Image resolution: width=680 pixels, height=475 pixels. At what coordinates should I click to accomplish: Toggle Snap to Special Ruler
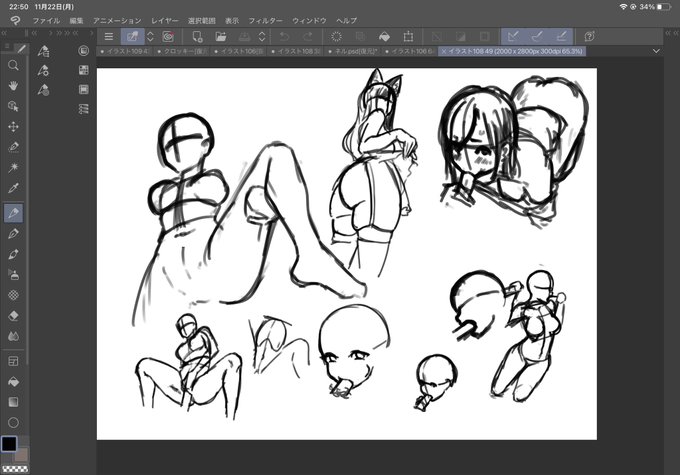pyautogui.click(x=537, y=36)
